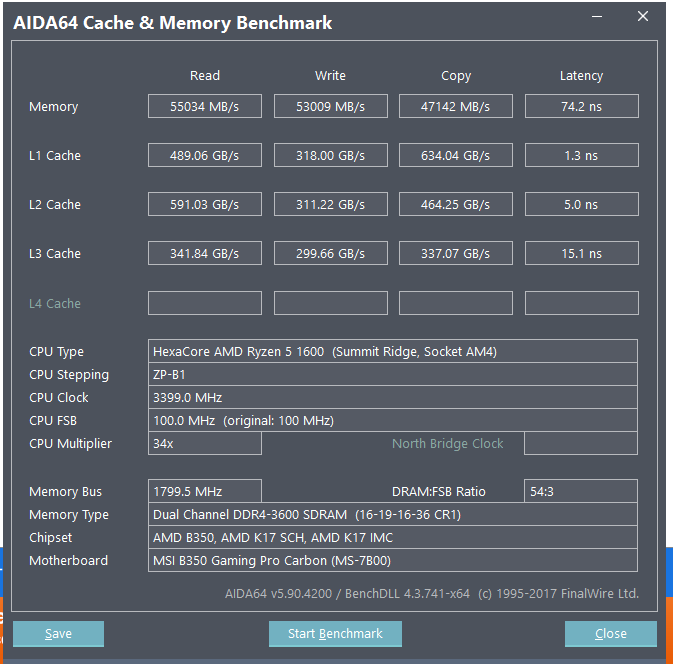This screenshot has height=664, width=673.
Task: Select DRAM:FSB Ratio value 54:3
Action: pos(581,491)
